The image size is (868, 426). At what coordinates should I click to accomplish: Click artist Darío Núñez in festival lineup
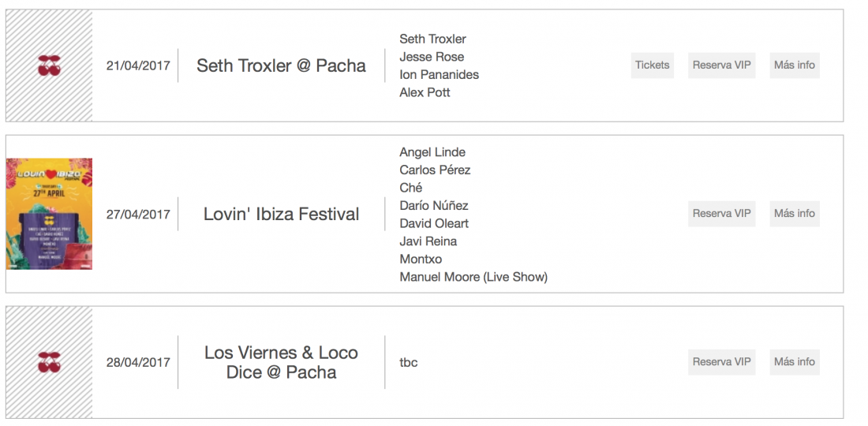point(434,206)
